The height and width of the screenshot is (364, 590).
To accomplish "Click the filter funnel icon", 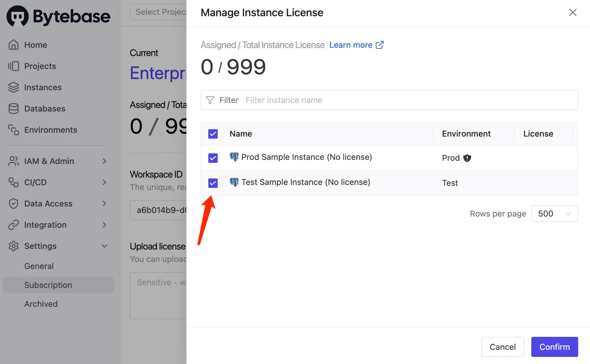I will point(210,100).
